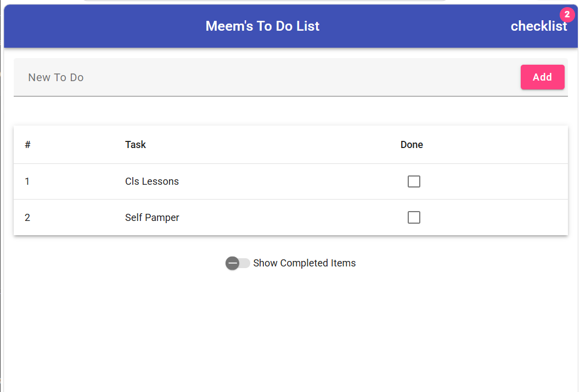Click the Done column header
580x392 pixels.
(412, 145)
